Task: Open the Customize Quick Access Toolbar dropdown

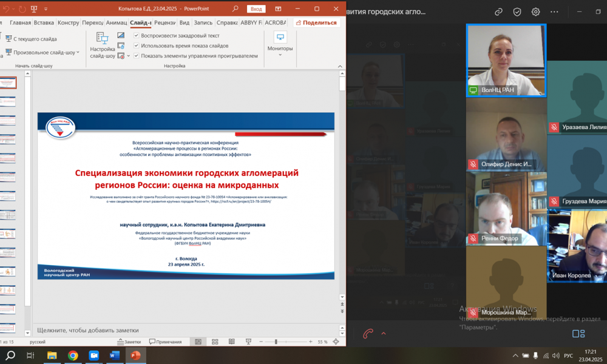Action: tap(46, 8)
